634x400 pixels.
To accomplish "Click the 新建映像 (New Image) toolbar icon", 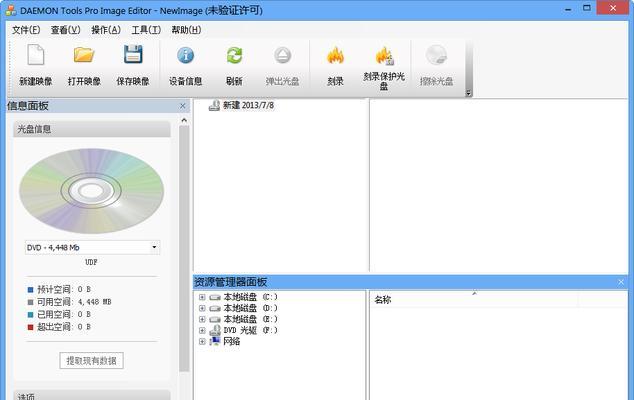I will pyautogui.click(x=36, y=55).
